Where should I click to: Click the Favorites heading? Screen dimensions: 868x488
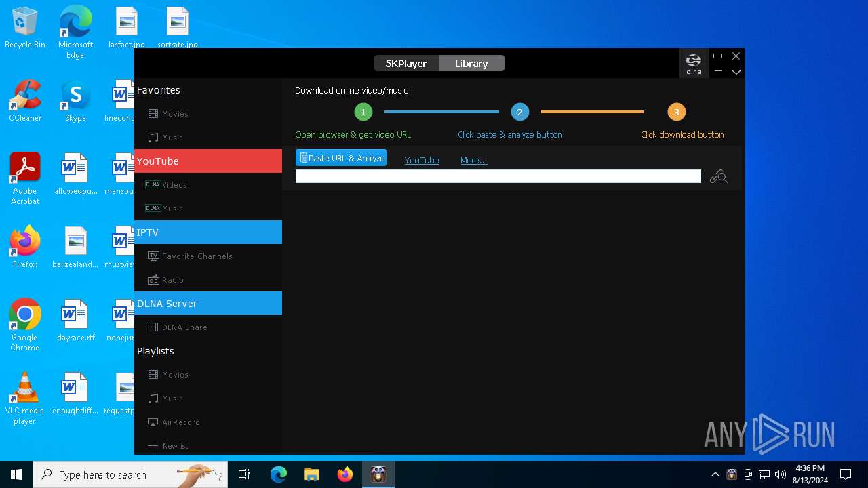point(159,90)
